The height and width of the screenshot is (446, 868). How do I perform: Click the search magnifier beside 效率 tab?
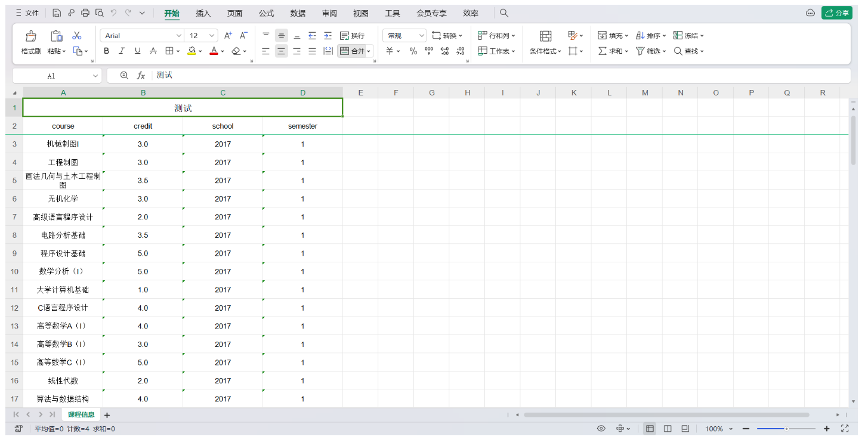504,13
